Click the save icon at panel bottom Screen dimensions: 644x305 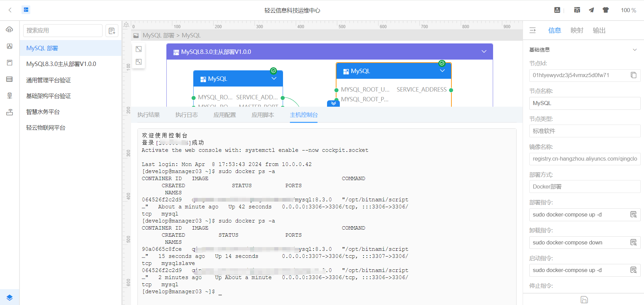(584, 300)
